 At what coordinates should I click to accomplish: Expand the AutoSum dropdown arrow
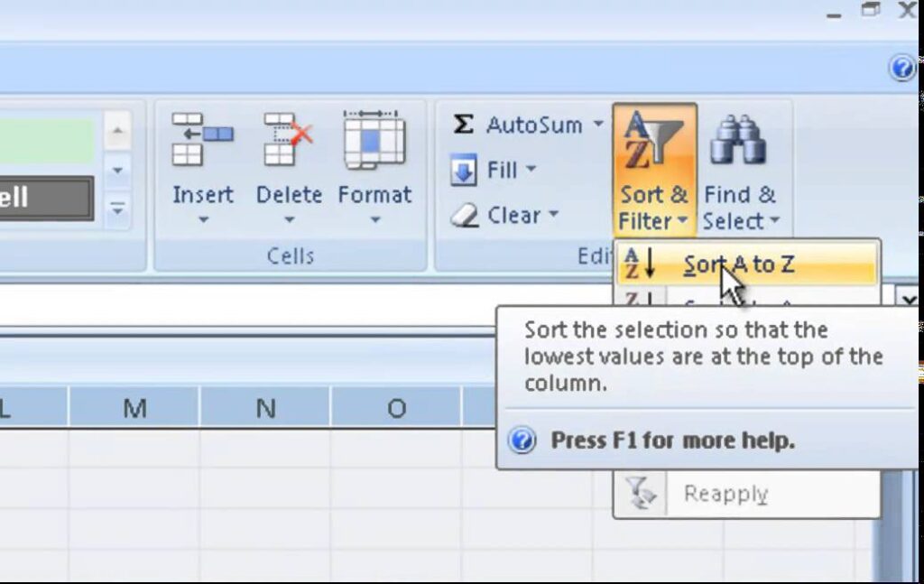[x=598, y=124]
